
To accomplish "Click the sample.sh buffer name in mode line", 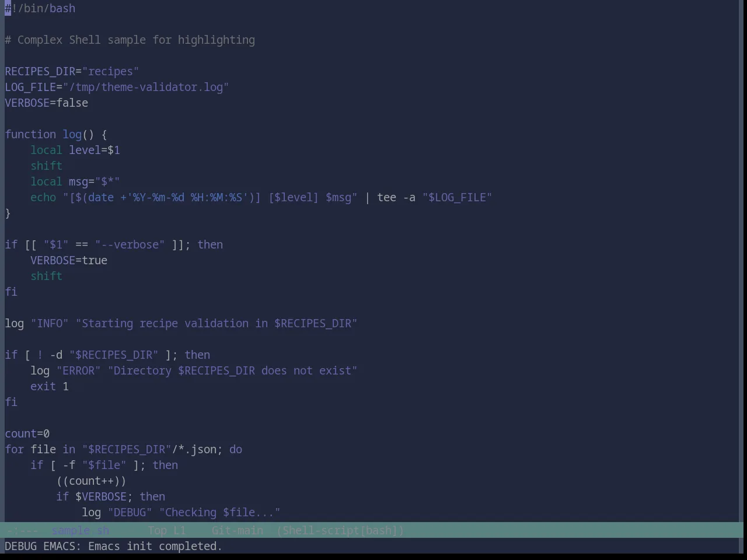I will [x=81, y=530].
